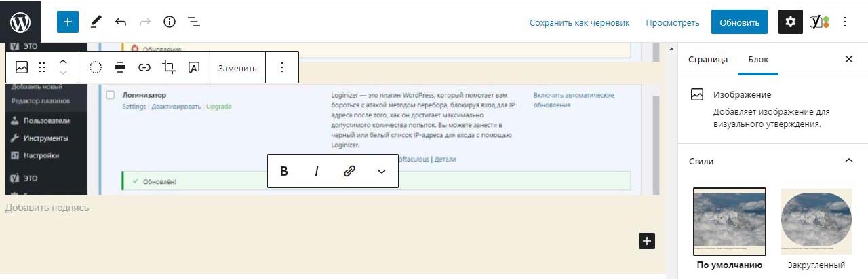
Task: Click the Обновить button
Action: pos(739,22)
